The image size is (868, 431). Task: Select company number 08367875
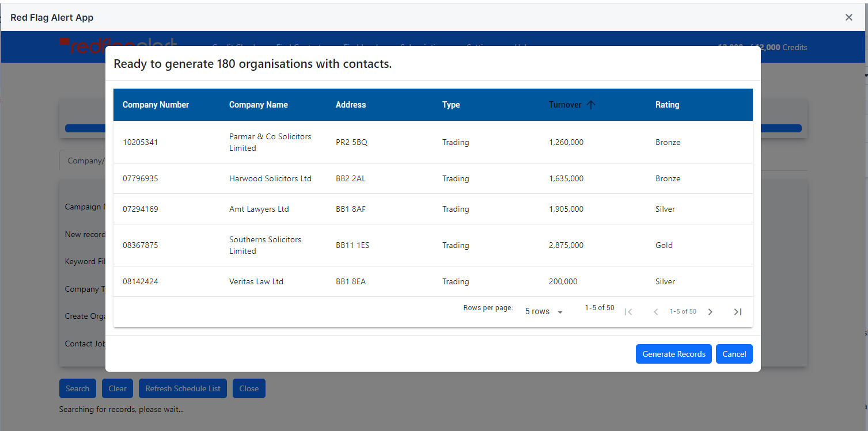click(140, 245)
